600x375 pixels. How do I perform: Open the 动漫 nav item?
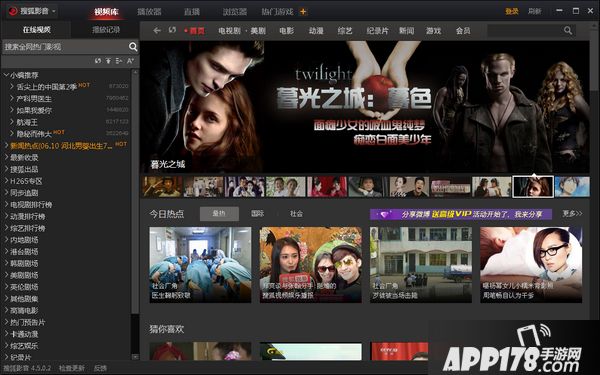tap(316, 31)
